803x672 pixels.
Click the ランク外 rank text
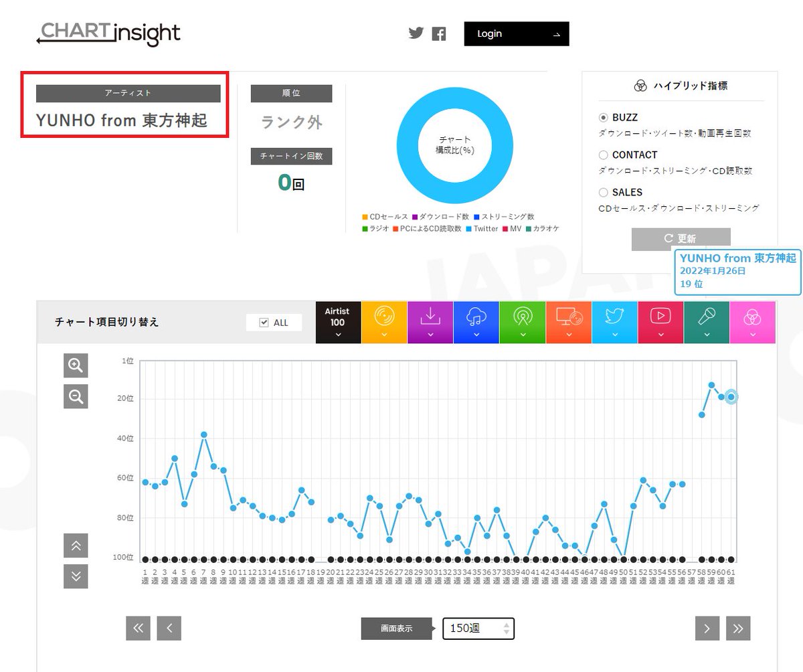coord(292,122)
